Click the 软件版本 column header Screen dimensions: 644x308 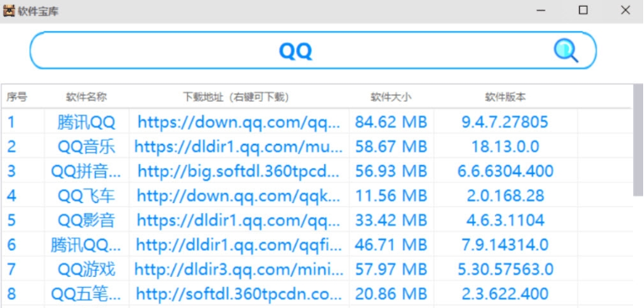pyautogui.click(x=505, y=98)
